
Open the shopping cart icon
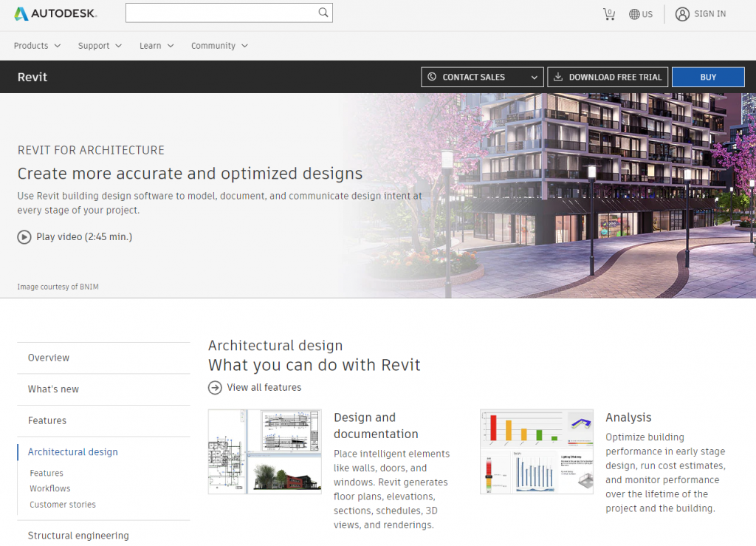[x=609, y=13]
